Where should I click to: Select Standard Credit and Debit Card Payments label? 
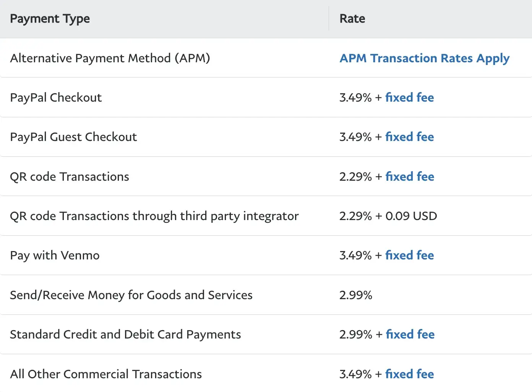click(125, 335)
